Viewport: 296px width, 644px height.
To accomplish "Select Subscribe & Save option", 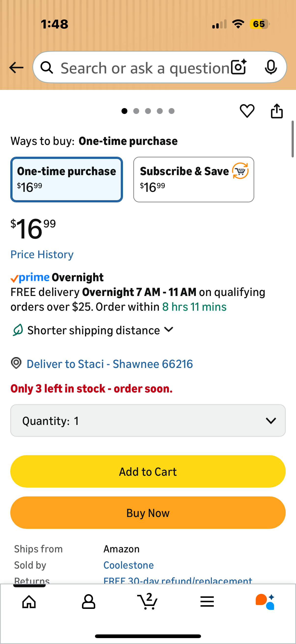I will [x=194, y=179].
